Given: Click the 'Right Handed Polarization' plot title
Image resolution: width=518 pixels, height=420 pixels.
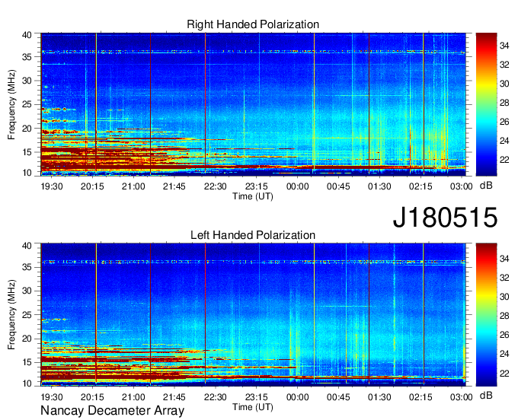Looking at the screenshot, I should [x=253, y=24].
